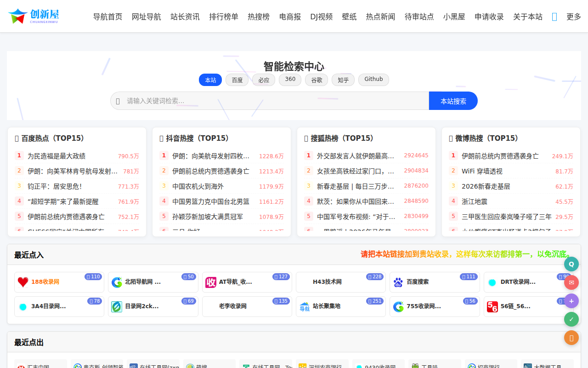Click the 创新屋 logo icon

pos(17,15)
